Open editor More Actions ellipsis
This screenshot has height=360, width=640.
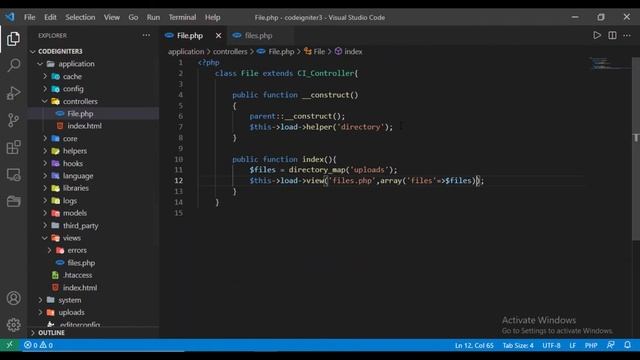[627, 36]
